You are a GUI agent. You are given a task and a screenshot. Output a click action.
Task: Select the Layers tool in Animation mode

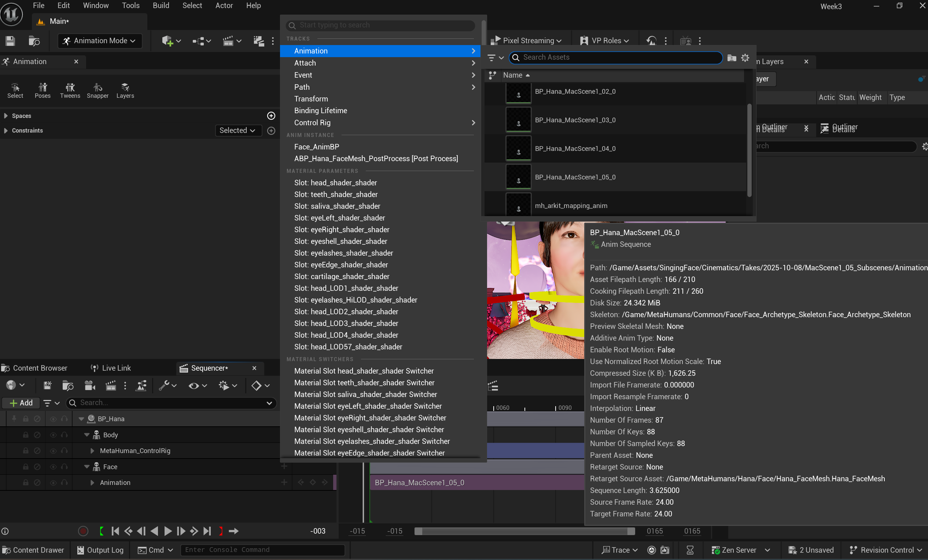[125, 90]
